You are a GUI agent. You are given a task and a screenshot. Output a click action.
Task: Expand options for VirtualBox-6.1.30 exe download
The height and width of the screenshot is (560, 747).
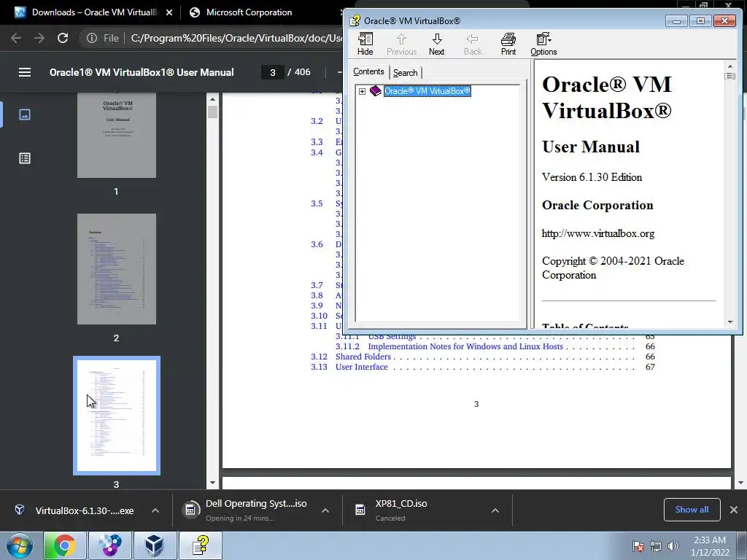(x=155, y=510)
